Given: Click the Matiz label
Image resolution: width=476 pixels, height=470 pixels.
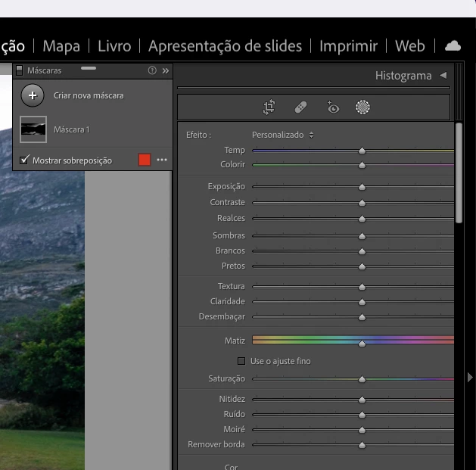Looking at the screenshot, I should coord(235,341).
